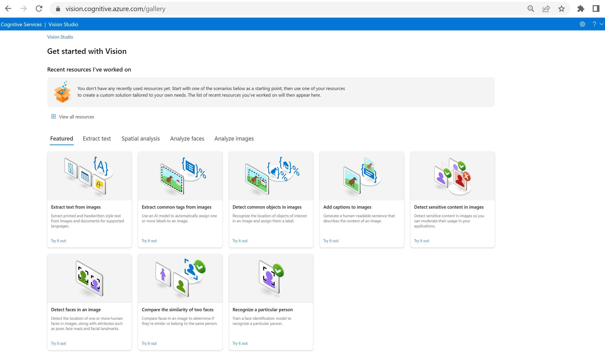Toggle browser side panel icon
Image resolution: width=605 pixels, height=364 pixels.
(x=596, y=9)
